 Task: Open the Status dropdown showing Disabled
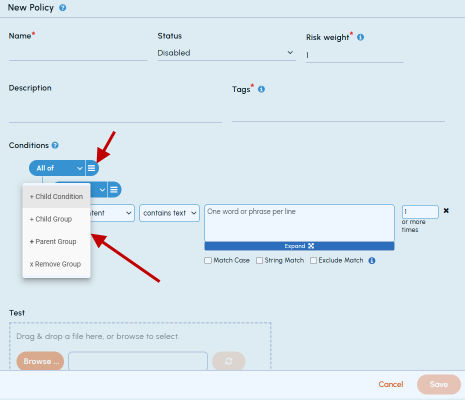(226, 53)
